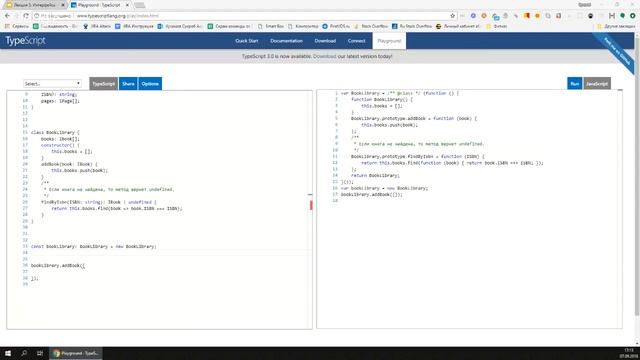Click the 'const bookLibrary: BookLibrary' line

click(x=93, y=247)
